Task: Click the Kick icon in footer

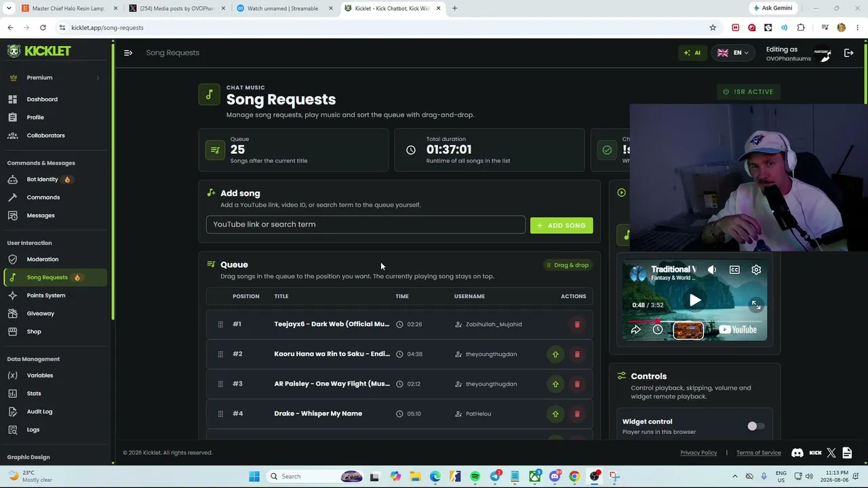Action: 815,453
